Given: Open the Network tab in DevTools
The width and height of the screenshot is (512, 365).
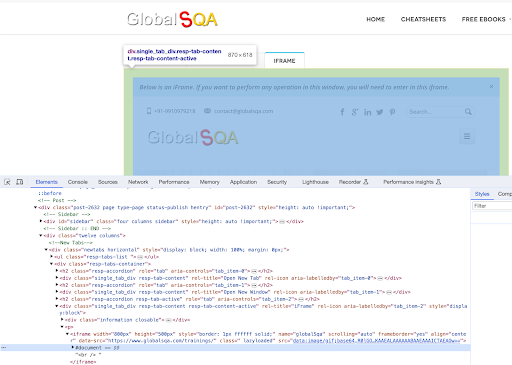Looking at the screenshot, I should 138,182.
